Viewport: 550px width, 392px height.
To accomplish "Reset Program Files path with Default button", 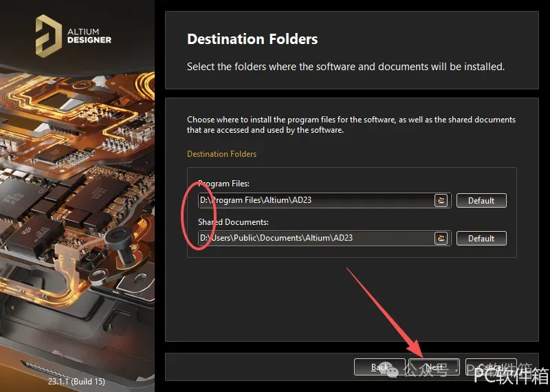I will (481, 200).
